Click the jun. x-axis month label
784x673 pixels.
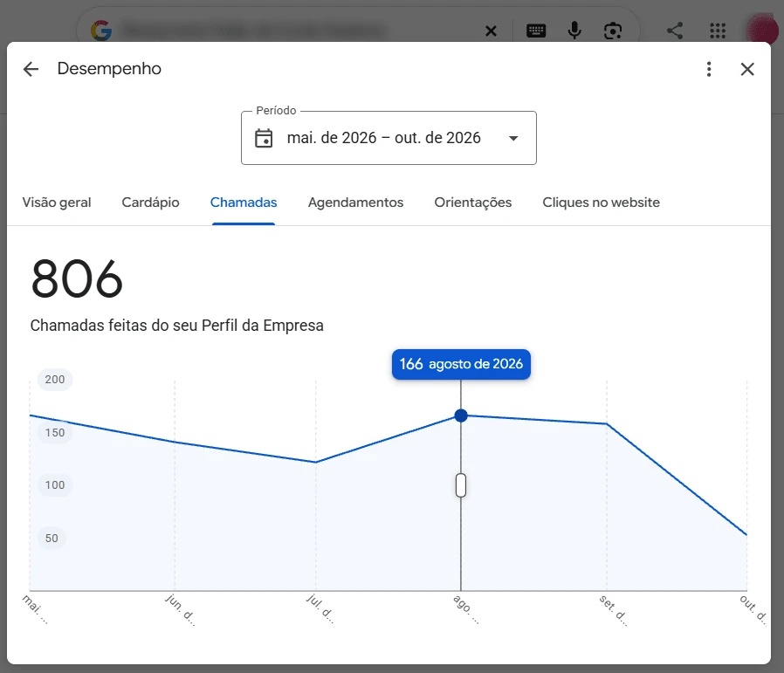(x=180, y=609)
